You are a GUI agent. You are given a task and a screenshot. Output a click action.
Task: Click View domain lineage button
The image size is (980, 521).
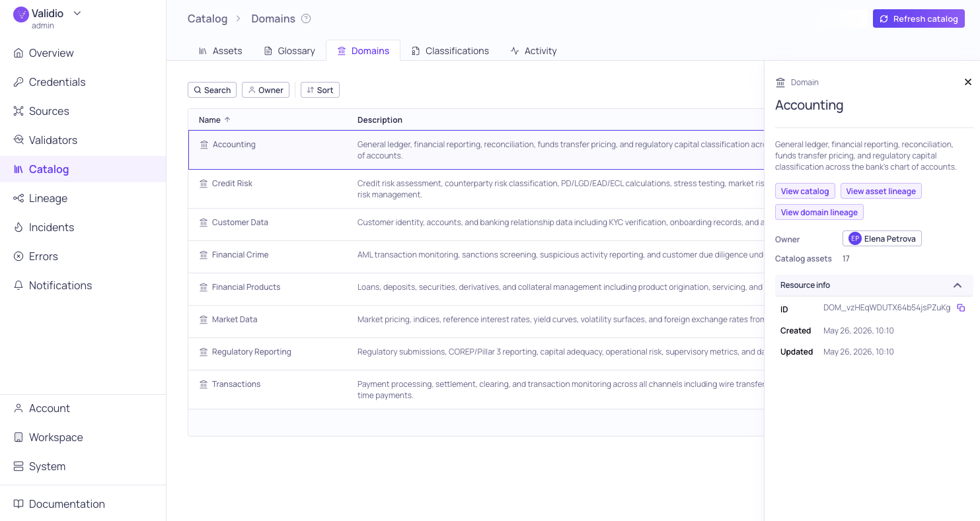pyautogui.click(x=819, y=212)
